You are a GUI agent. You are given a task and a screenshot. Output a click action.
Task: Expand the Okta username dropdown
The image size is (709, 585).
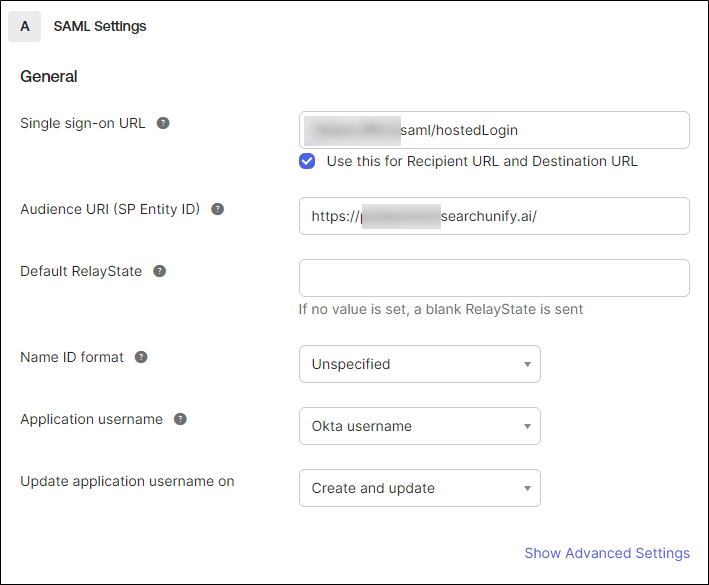click(419, 426)
